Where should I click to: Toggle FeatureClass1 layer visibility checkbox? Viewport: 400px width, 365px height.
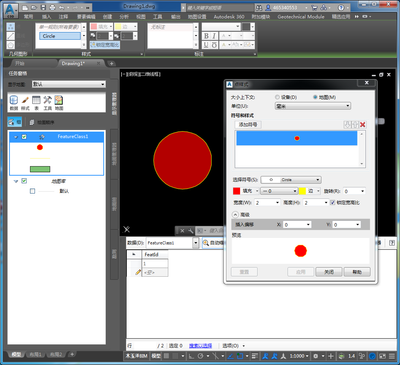(x=24, y=137)
